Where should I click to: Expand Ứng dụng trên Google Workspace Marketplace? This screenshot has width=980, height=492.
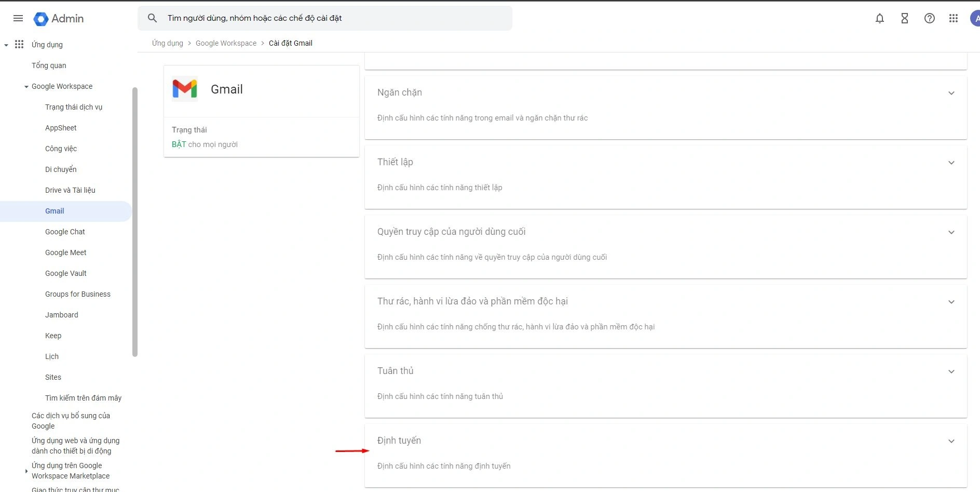tap(26, 471)
